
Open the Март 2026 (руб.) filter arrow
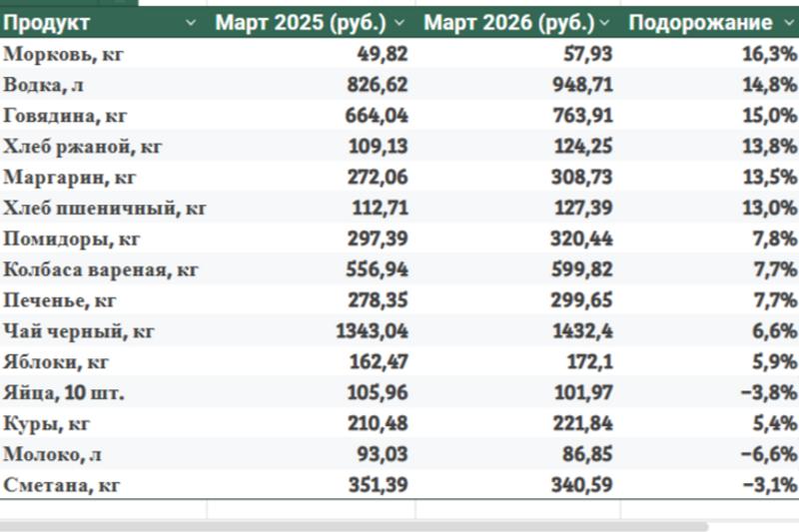click(605, 22)
